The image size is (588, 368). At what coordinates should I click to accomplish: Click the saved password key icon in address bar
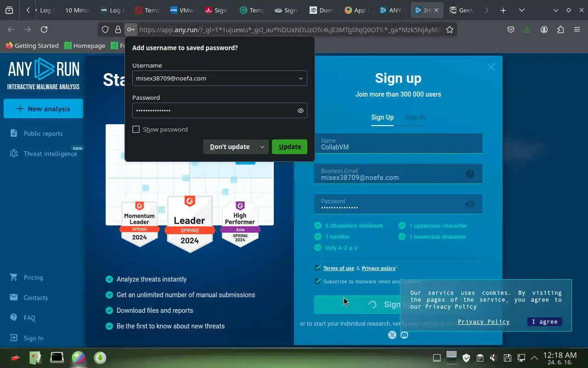(131, 29)
